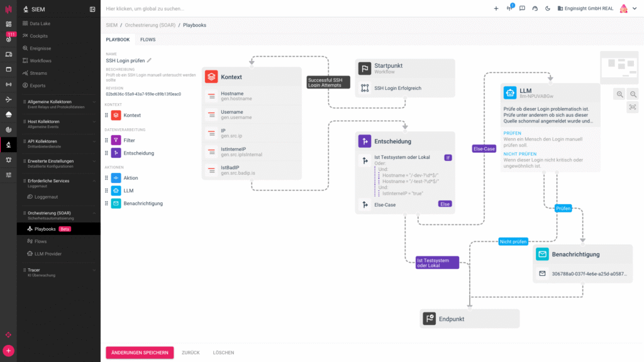
Task: Toggle dark mode with moon icon
Action: click(548, 9)
